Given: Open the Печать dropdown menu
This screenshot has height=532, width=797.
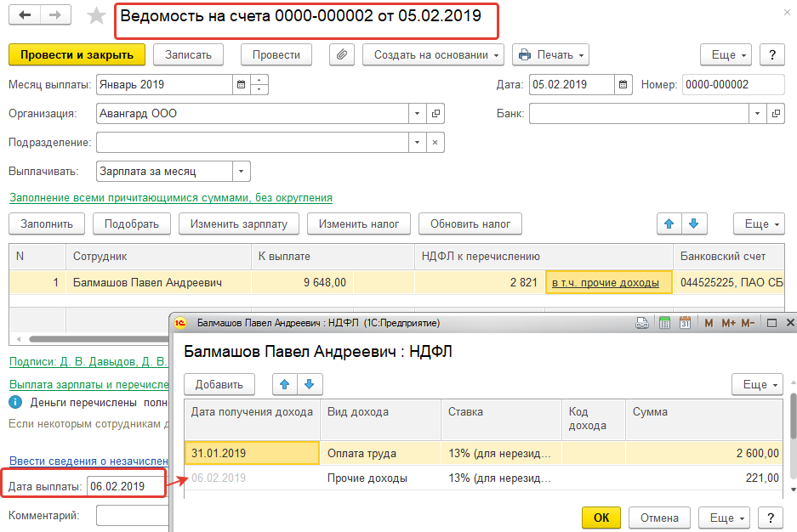Looking at the screenshot, I should tap(550, 55).
